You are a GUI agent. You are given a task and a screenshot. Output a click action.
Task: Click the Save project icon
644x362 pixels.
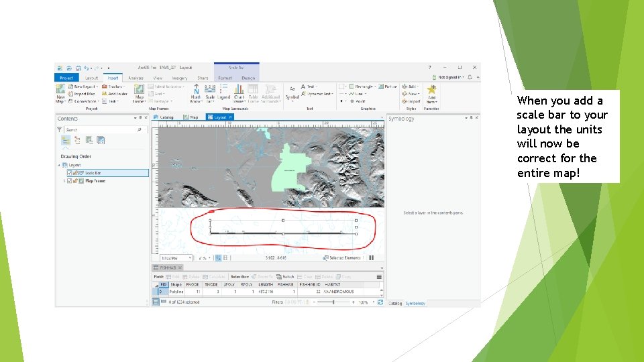pyautogui.click(x=78, y=68)
